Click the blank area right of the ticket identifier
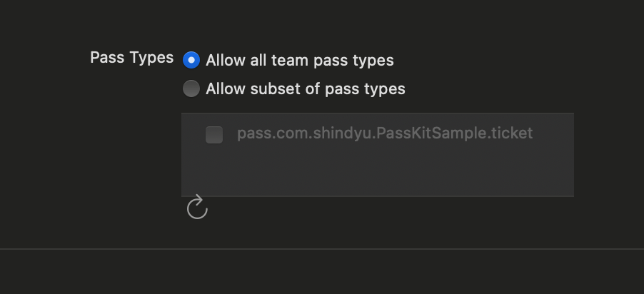 click(553, 134)
